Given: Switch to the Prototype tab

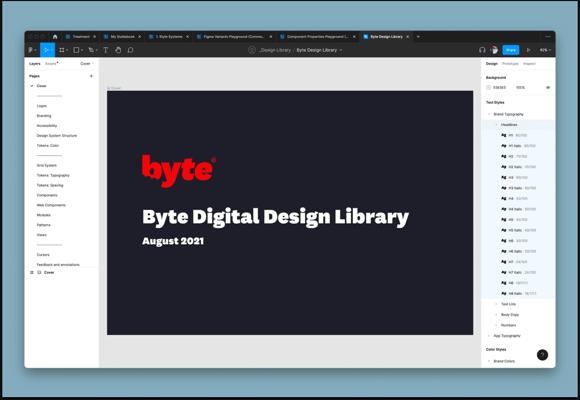Looking at the screenshot, I should [x=510, y=64].
